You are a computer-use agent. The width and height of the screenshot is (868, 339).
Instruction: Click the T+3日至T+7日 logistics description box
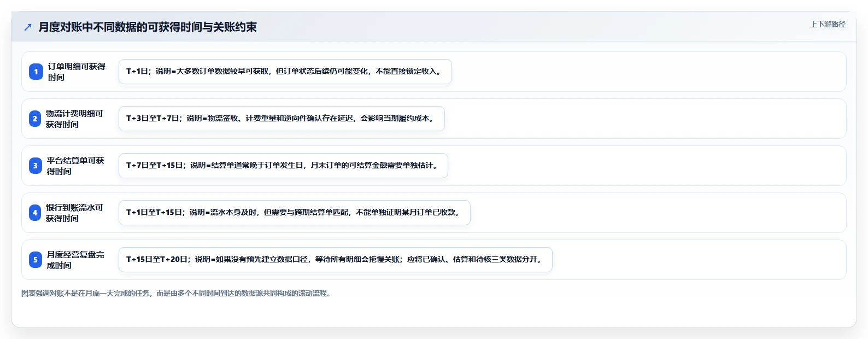281,119
